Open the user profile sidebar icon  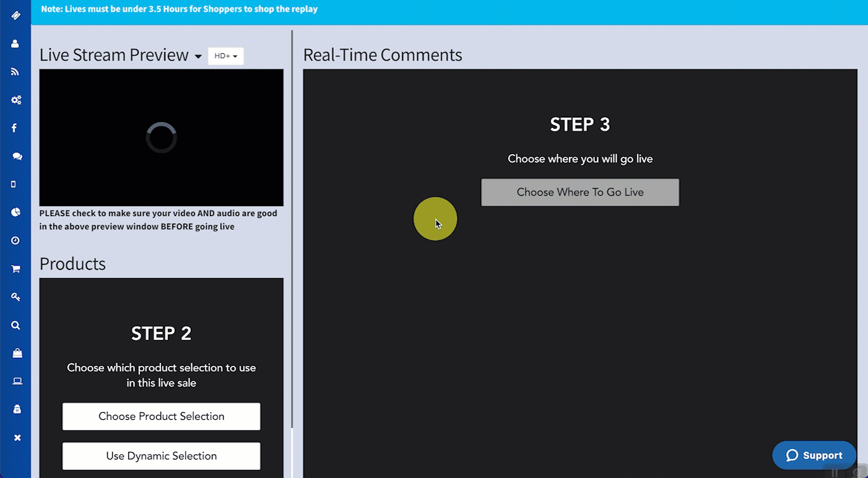tap(15, 44)
